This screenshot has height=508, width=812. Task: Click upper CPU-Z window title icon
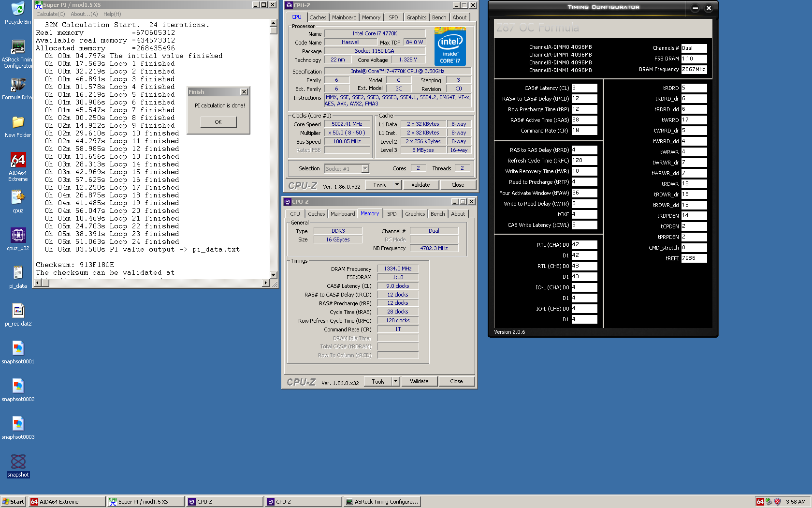(289, 5)
